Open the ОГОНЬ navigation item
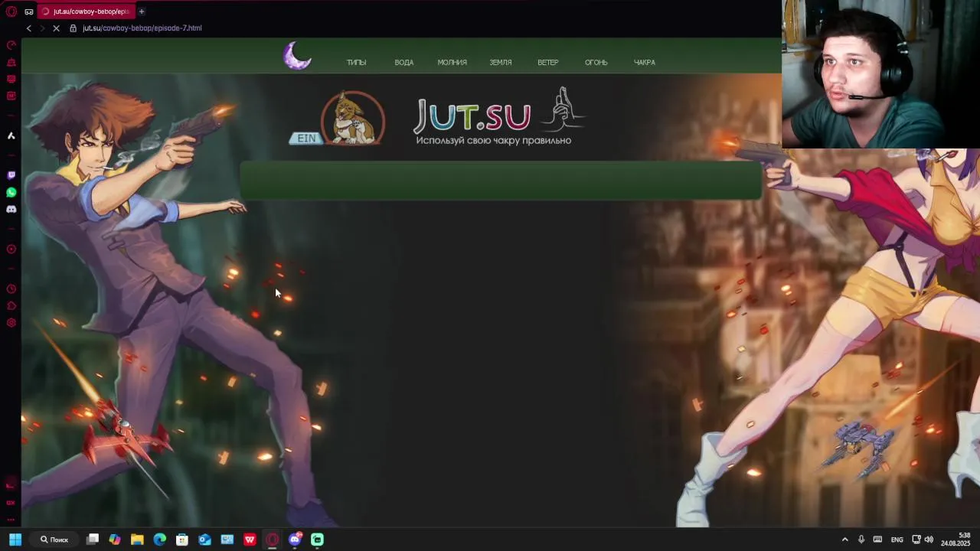This screenshot has height=551, width=980. 596,63
